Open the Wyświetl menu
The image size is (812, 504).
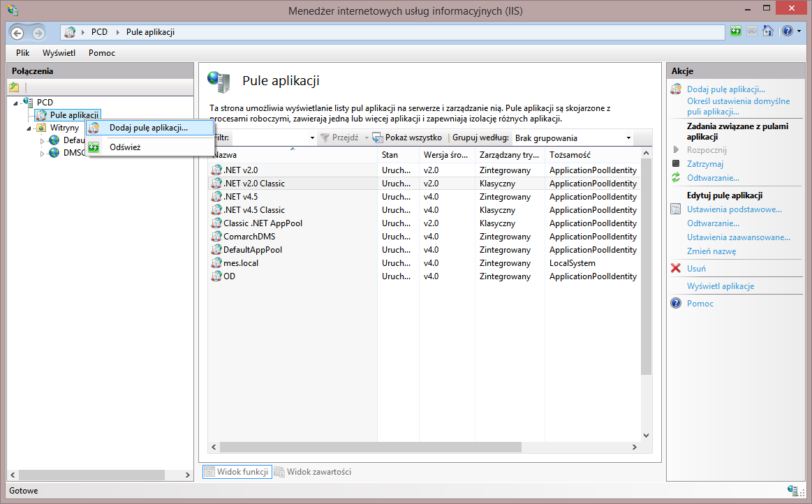(59, 53)
